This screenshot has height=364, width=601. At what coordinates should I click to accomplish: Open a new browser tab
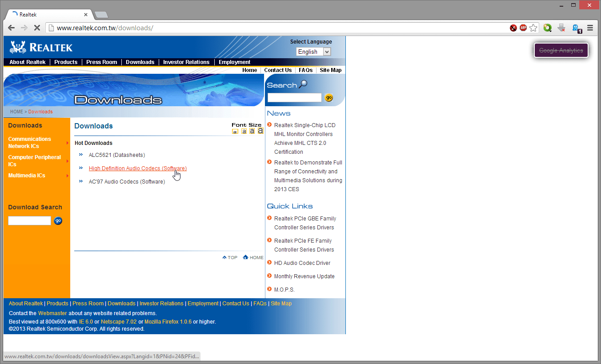101,15
